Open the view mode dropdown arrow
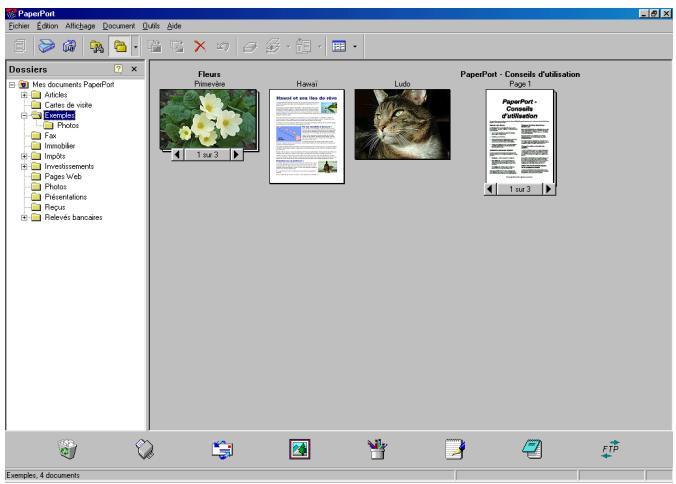The image size is (676, 484). click(355, 46)
